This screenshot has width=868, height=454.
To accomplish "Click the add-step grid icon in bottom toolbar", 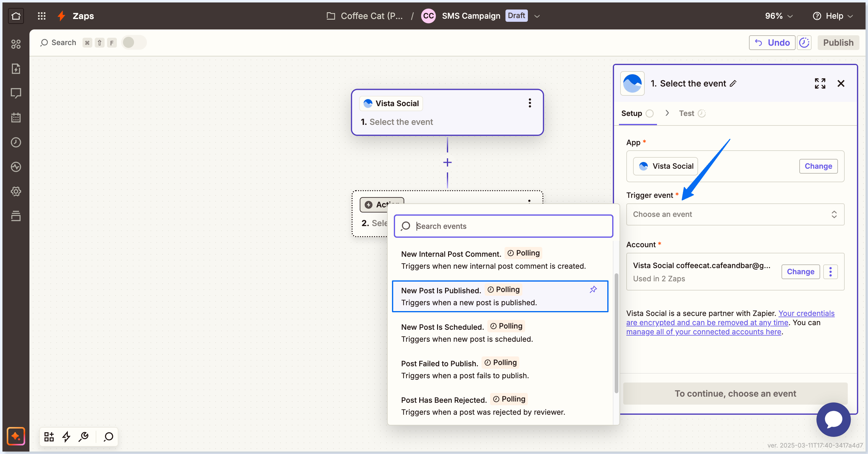I will pyautogui.click(x=49, y=437).
